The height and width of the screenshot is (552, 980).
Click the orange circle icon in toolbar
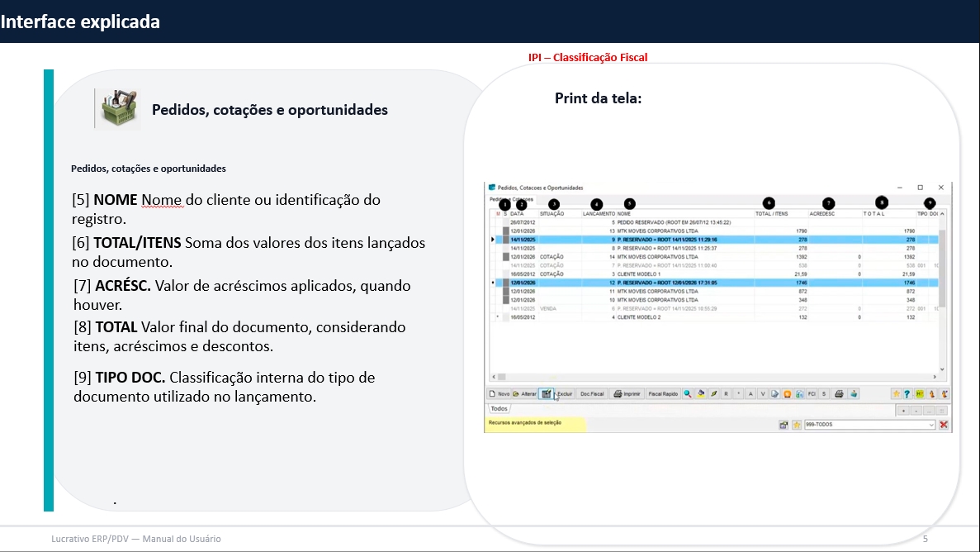click(788, 394)
